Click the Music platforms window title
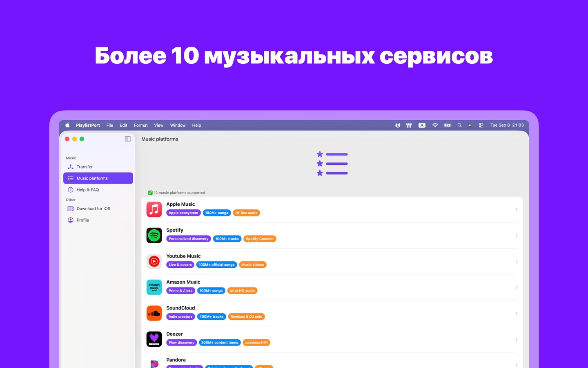This screenshot has height=368, width=588. click(x=160, y=139)
